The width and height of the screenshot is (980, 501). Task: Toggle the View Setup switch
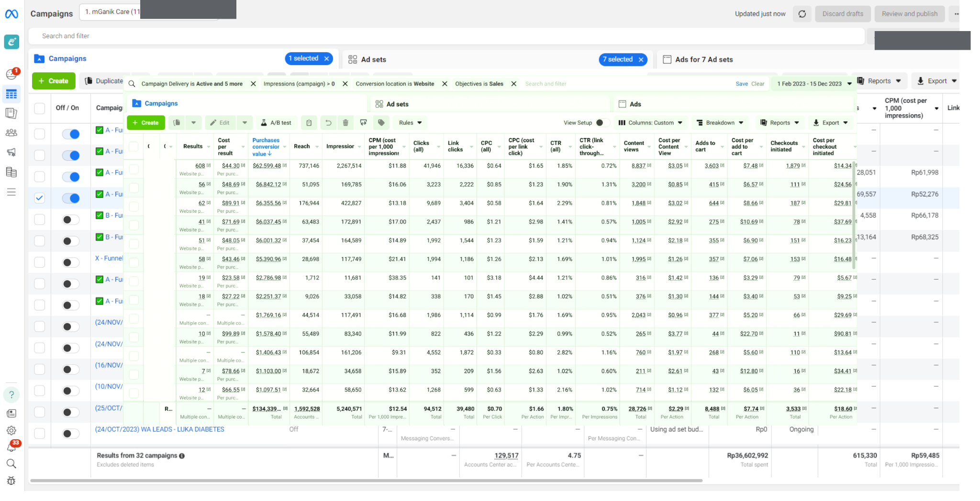point(601,123)
